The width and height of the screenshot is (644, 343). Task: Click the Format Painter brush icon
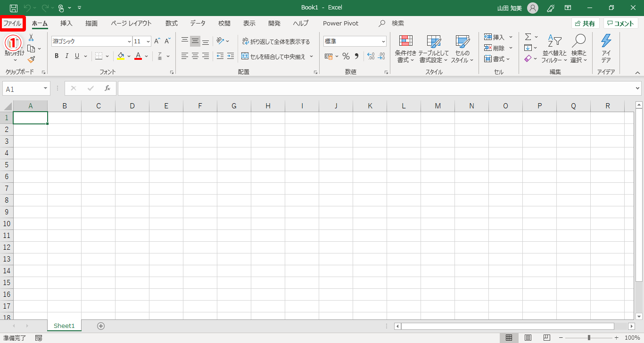(x=31, y=59)
